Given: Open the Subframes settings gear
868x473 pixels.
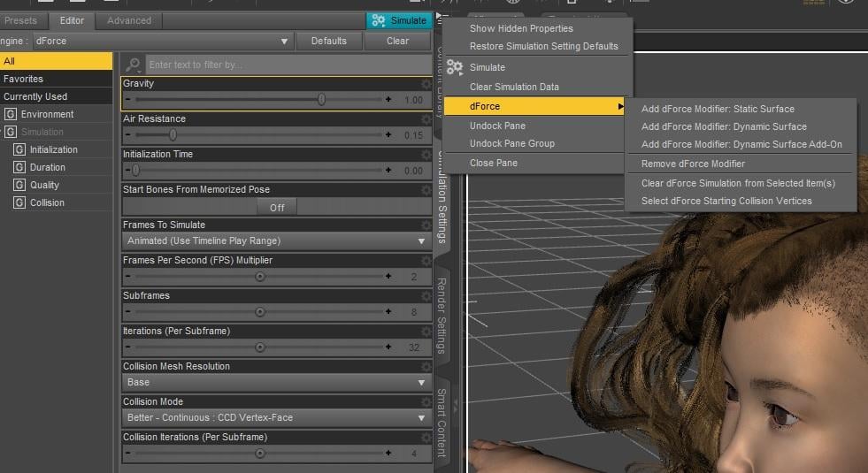Looking at the screenshot, I should point(426,296).
